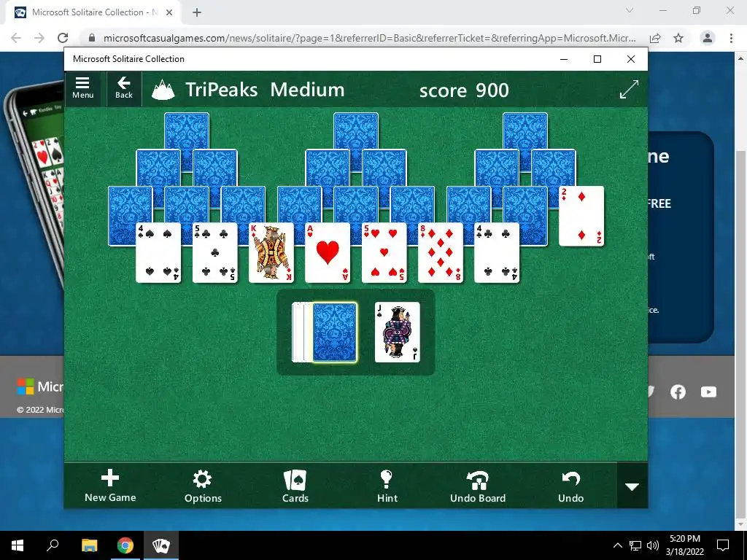Viewport: 747px width, 560px height.
Task: Play the 8 of diamonds card
Action: tap(441, 253)
